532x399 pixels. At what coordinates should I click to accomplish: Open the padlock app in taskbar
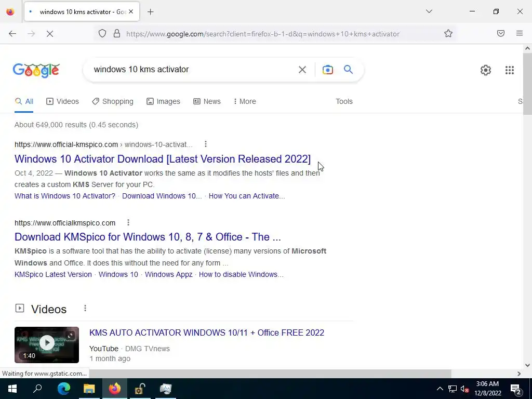[140, 389]
